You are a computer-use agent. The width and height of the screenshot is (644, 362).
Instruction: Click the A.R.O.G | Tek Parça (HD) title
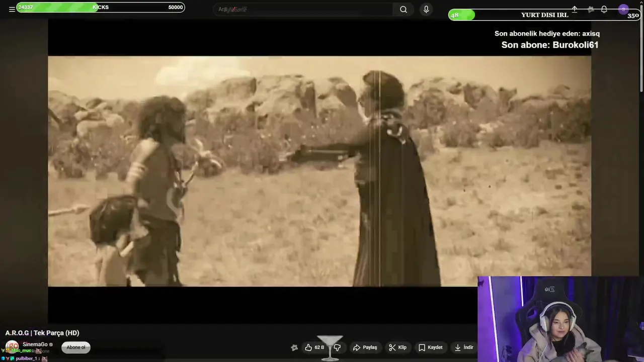[42, 333]
